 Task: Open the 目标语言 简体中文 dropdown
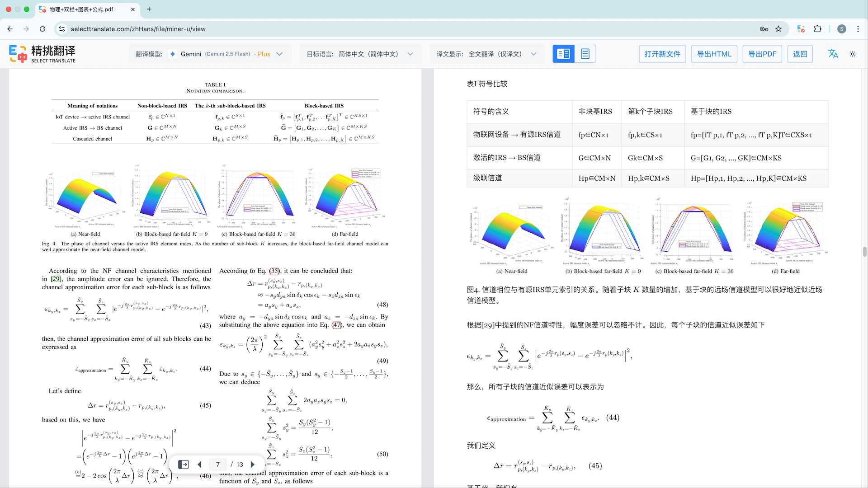point(360,54)
